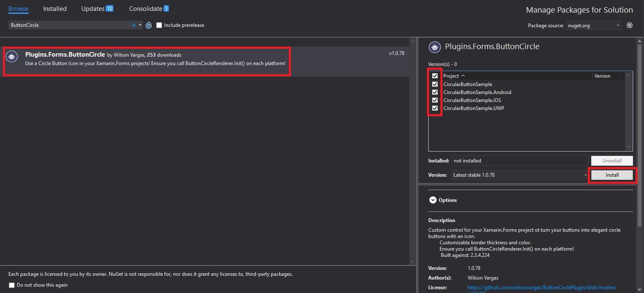Click the package icon in results list
This screenshot has height=293, width=644.
tap(12, 57)
